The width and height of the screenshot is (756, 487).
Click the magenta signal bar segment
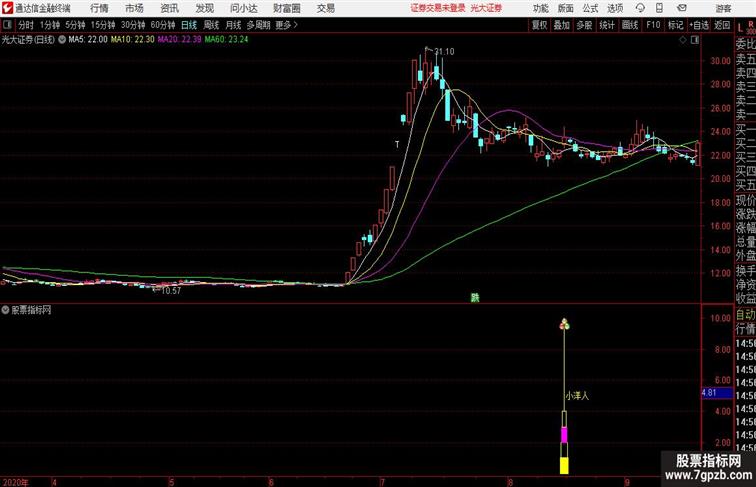click(564, 434)
